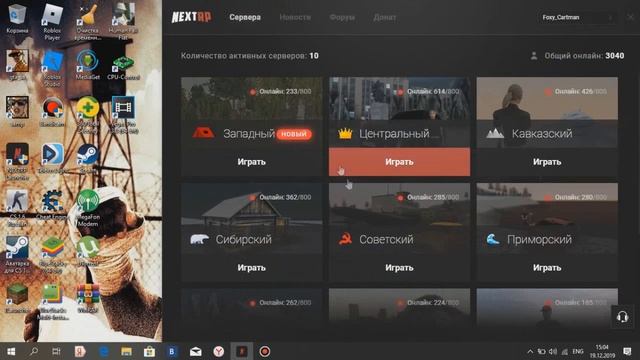Image resolution: width=640 pixels, height=360 pixels.
Task: Click the hammer and sickle Советский icon
Action: coord(345,239)
